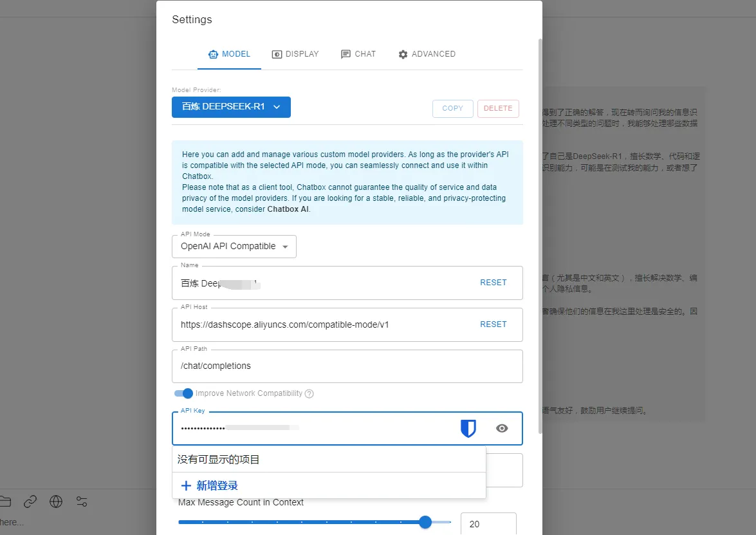756x535 pixels.
Task: Click the Max Message Count slider thumb
Action: [425, 522]
